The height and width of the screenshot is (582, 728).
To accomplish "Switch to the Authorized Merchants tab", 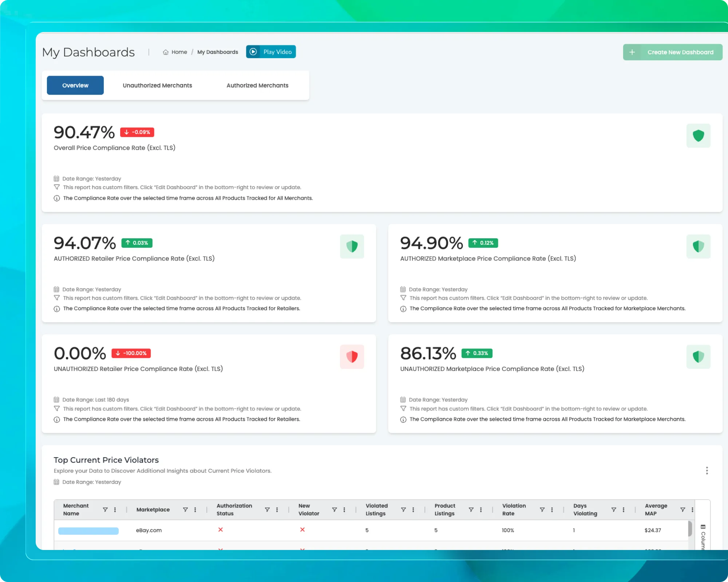I will (257, 85).
